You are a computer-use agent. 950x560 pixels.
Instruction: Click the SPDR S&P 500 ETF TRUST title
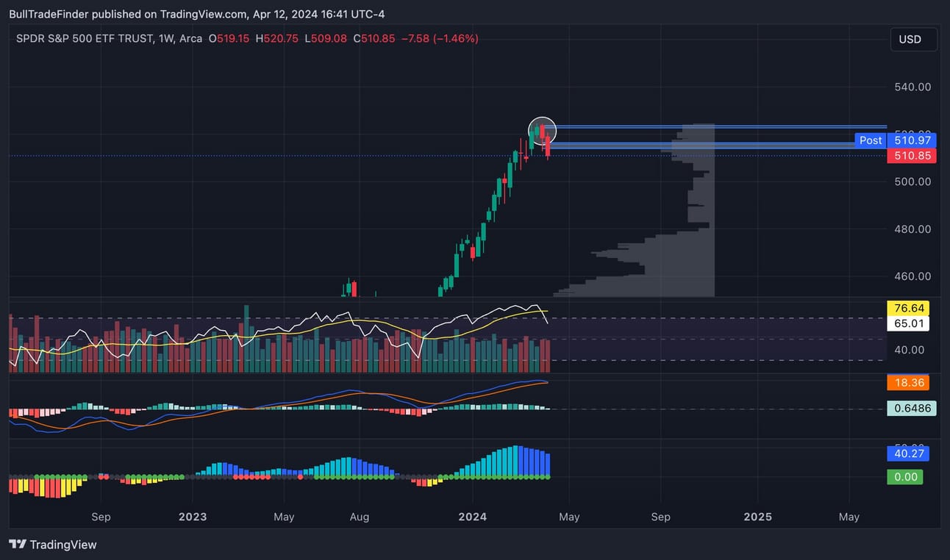point(85,38)
